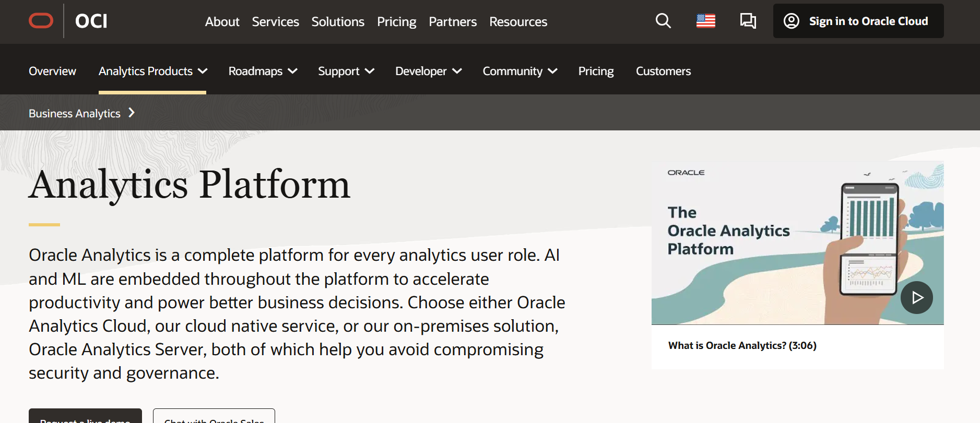Open the chat bubbles contact icon
Viewport: 980px width, 423px height.
[x=748, y=21]
